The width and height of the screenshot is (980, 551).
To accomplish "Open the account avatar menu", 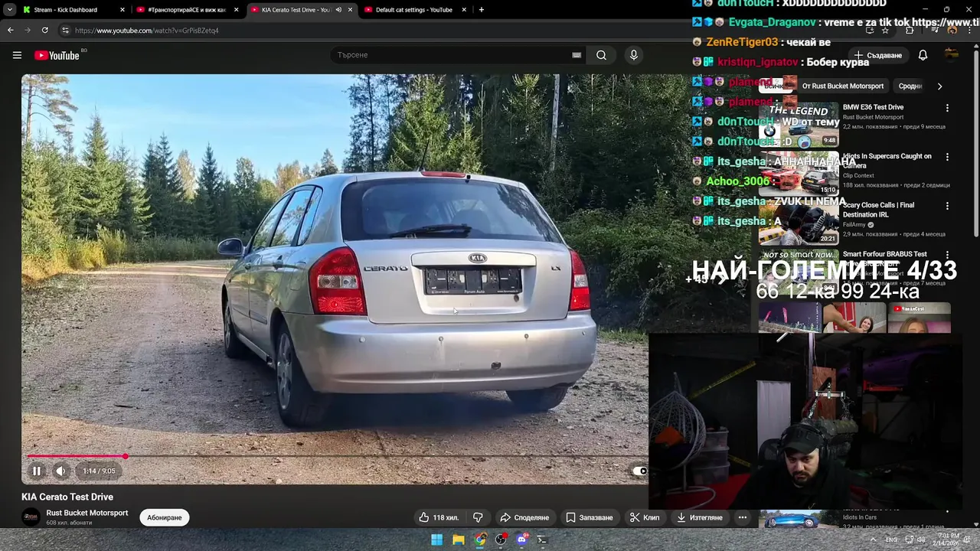I will click(952, 54).
